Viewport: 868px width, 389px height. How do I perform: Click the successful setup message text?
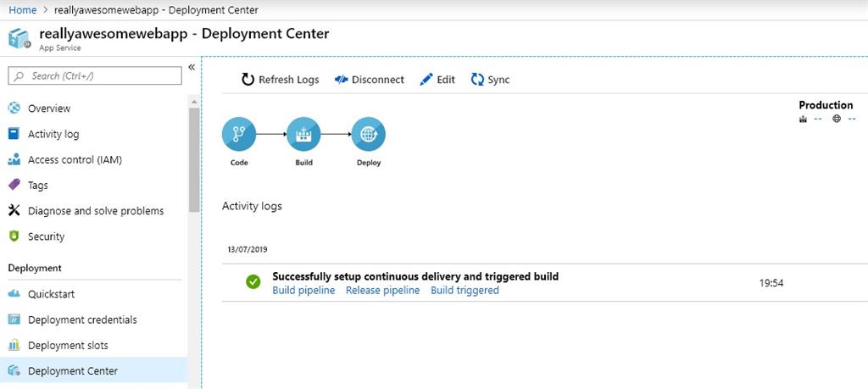(x=415, y=276)
